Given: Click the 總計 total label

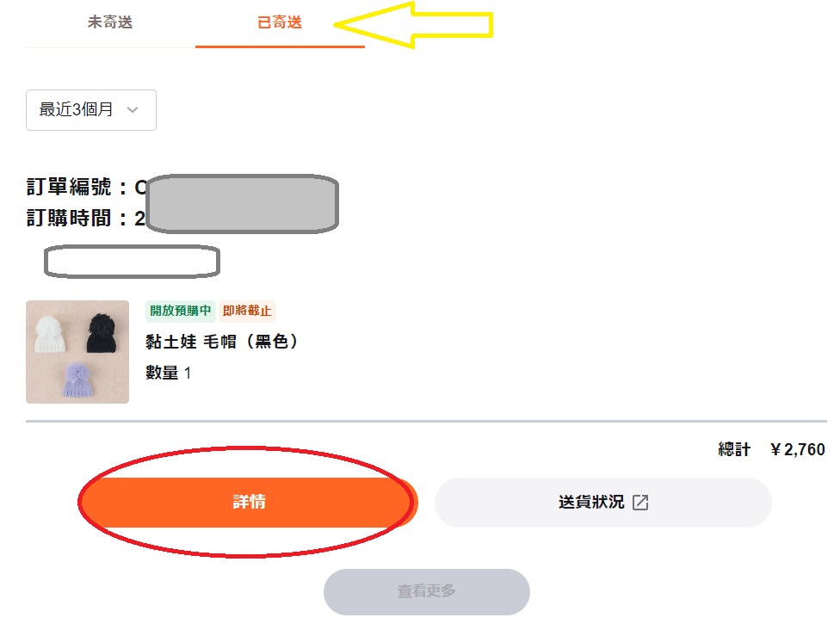Looking at the screenshot, I should click(734, 449).
